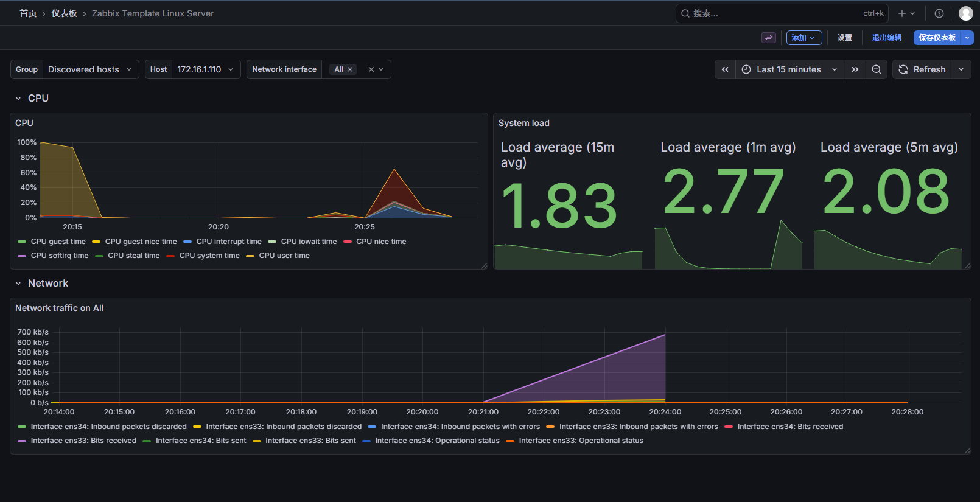Go to 首页 breadcrumb

(x=28, y=13)
